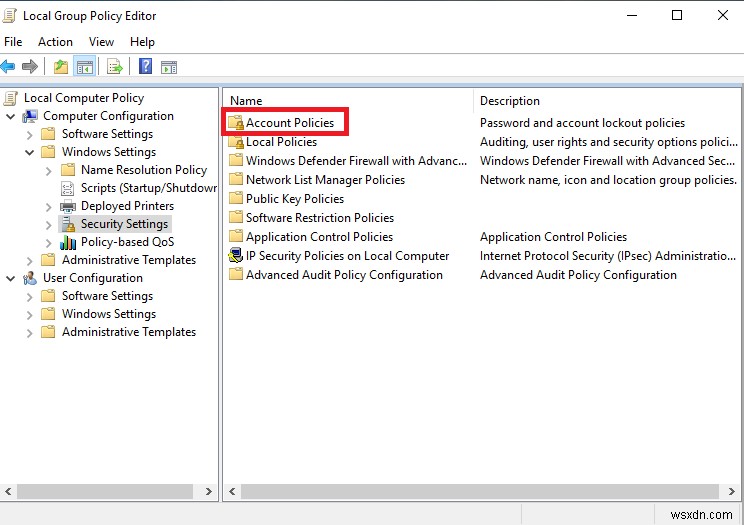Click 'Password and account lockout policies' description
Viewport: 744px width, 525px height.
pos(582,123)
